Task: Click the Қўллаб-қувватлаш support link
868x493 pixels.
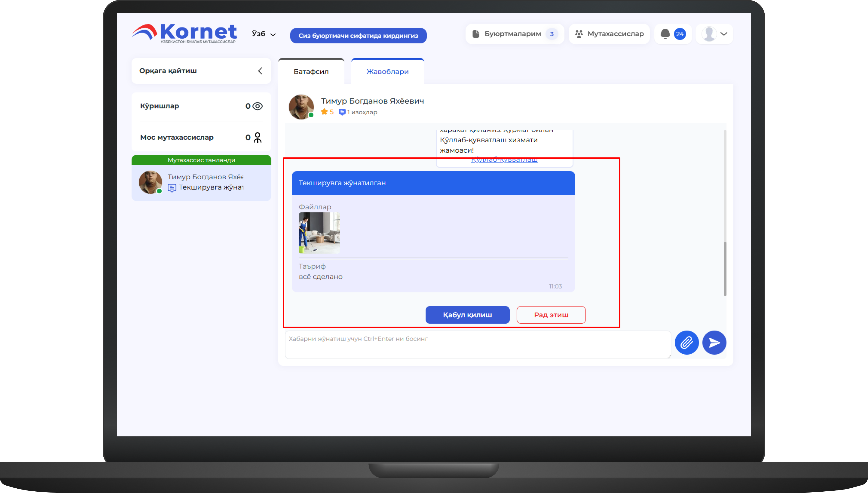Action: coord(504,160)
